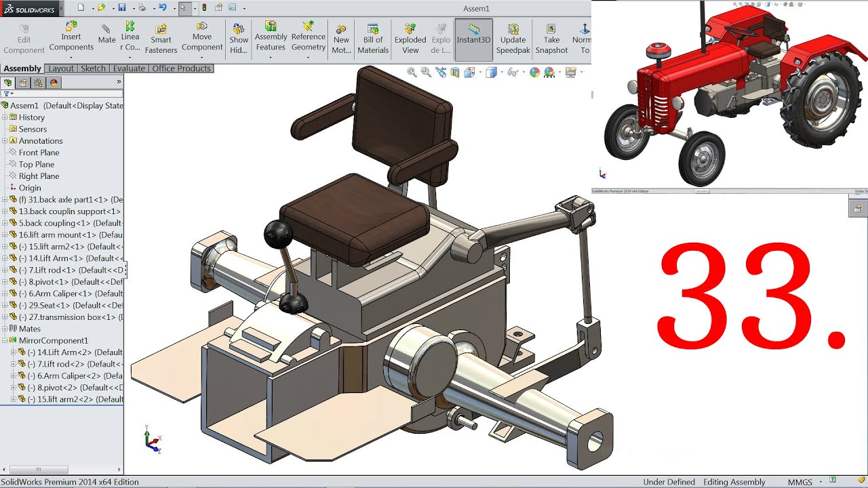Viewport: 868px width, 488px height.
Task: Open Assembly Features dropdown arrow
Action: pos(271,58)
